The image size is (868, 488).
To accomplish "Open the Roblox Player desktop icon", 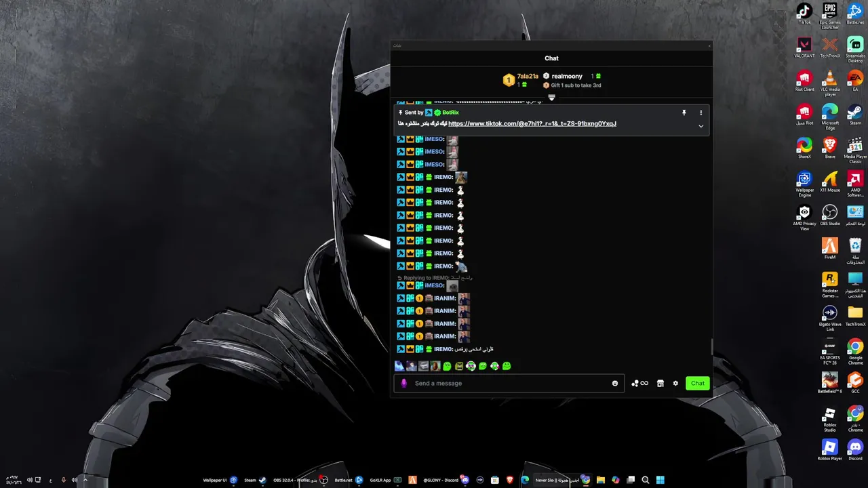I will 830,450.
